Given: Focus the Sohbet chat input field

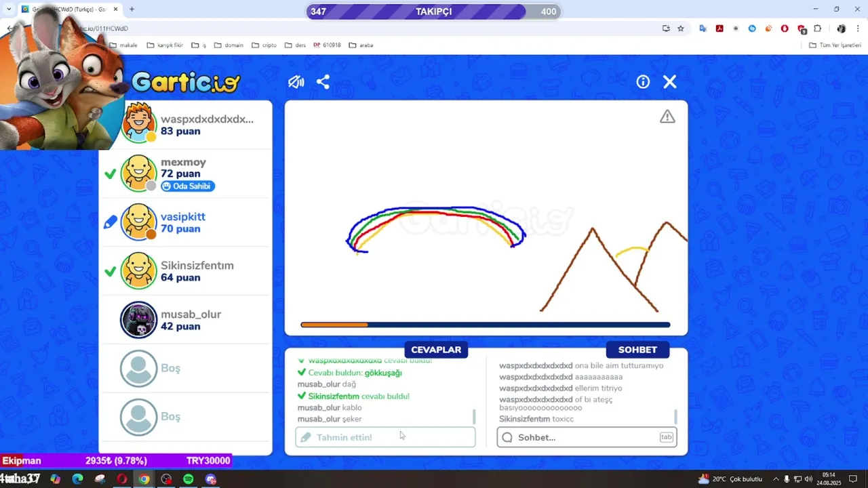Looking at the screenshot, I should point(587,437).
